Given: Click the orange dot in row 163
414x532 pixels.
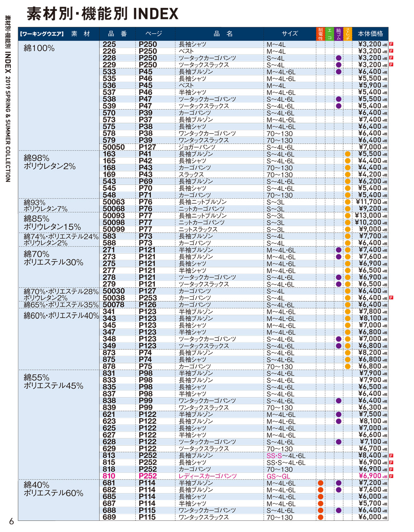Looking at the screenshot, I should (348, 154).
